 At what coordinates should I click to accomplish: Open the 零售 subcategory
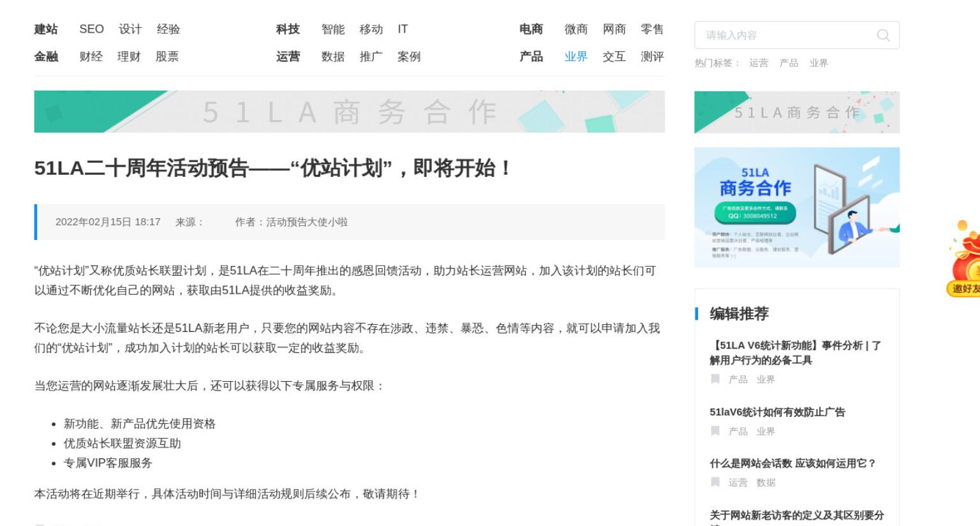(652, 29)
